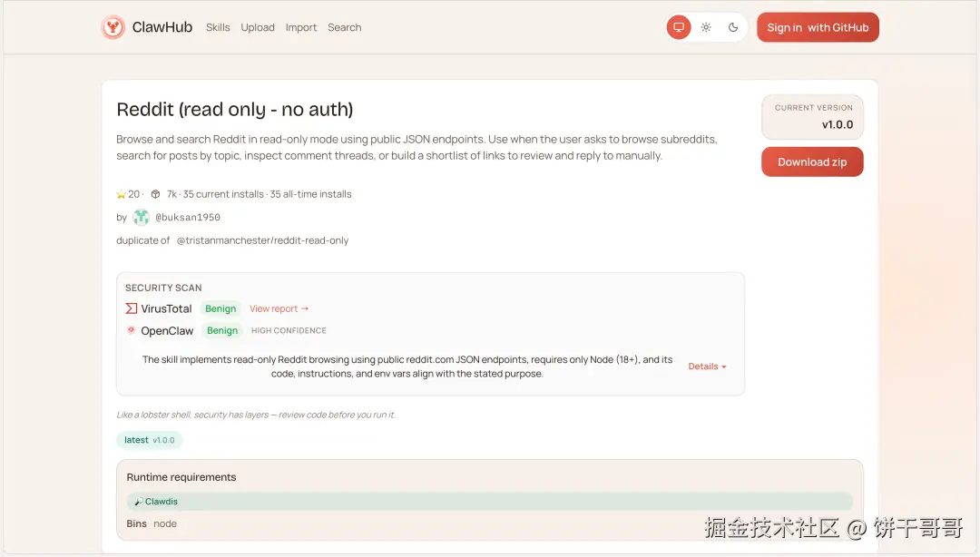980x557 pixels.
Task: Visit the @buksan1950 author profile
Action: [x=188, y=217]
